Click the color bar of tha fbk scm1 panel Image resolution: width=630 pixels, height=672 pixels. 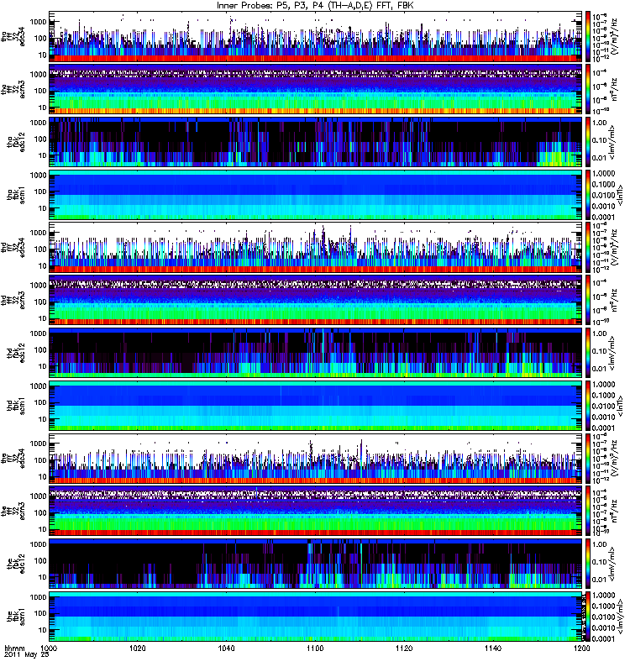pos(588,195)
